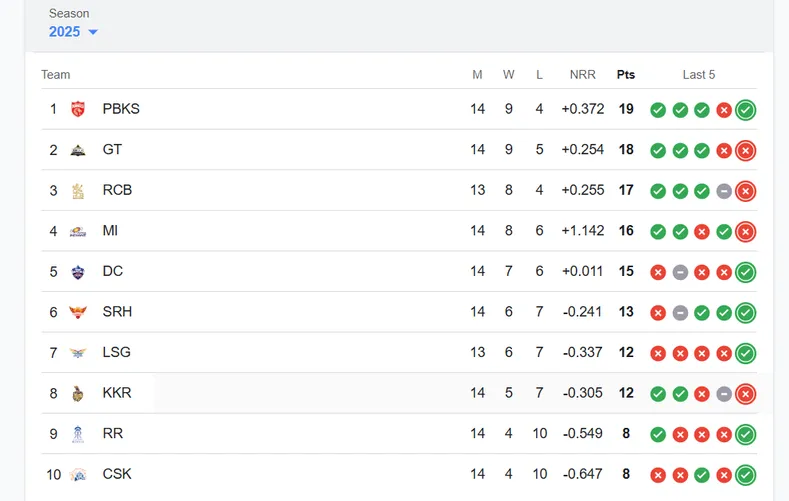Click the MI team logo
Viewport: 789px width, 501px height.
(78, 231)
